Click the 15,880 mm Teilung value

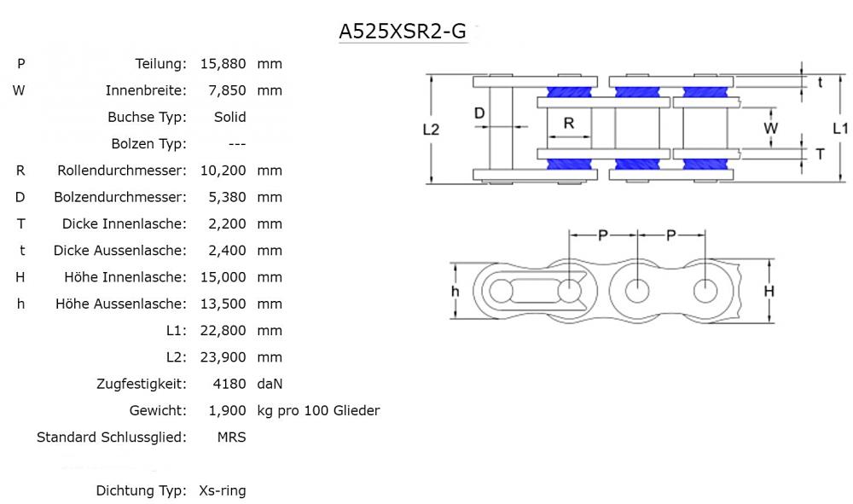click(x=225, y=63)
